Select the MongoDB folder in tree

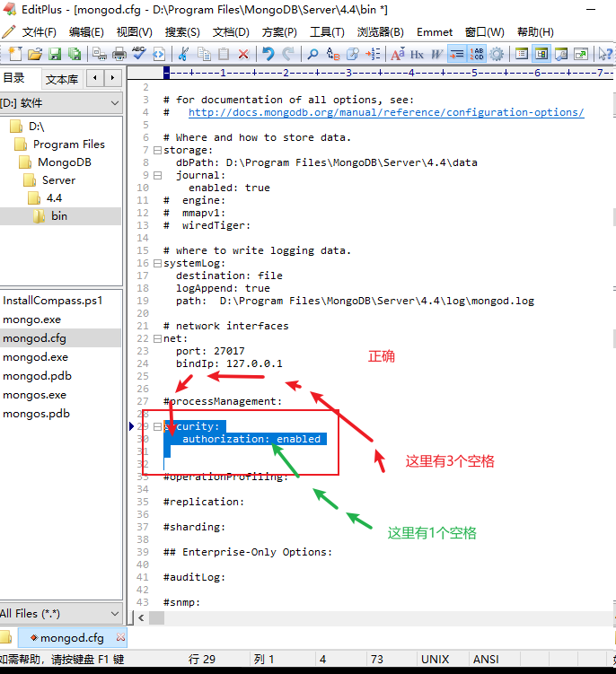tap(64, 162)
